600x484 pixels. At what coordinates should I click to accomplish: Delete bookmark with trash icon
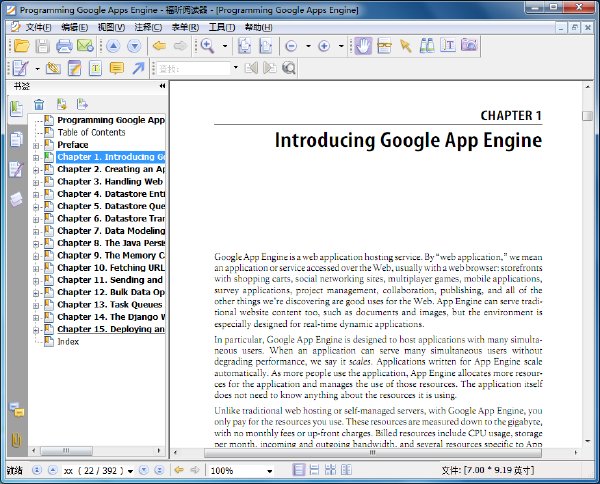(x=39, y=104)
